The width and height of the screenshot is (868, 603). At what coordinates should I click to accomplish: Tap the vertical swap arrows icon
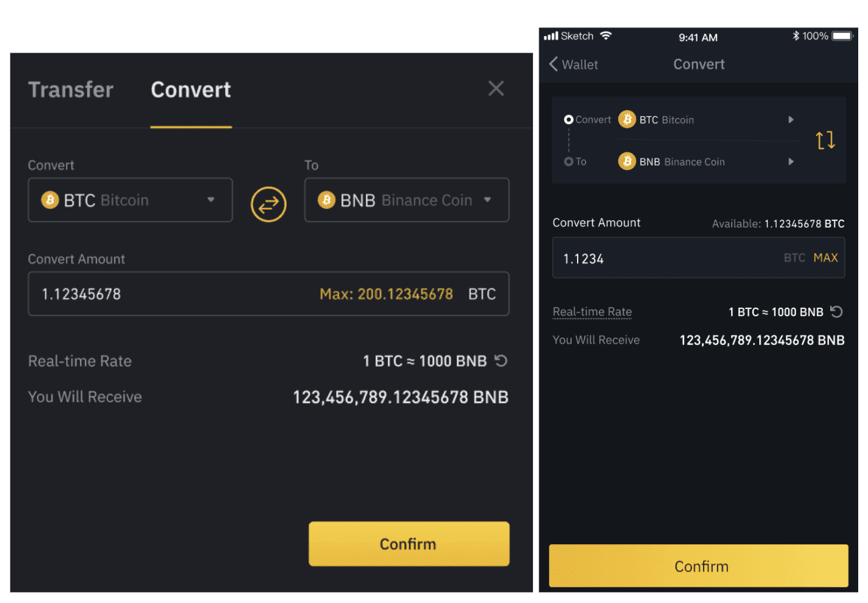pyautogui.click(x=825, y=141)
